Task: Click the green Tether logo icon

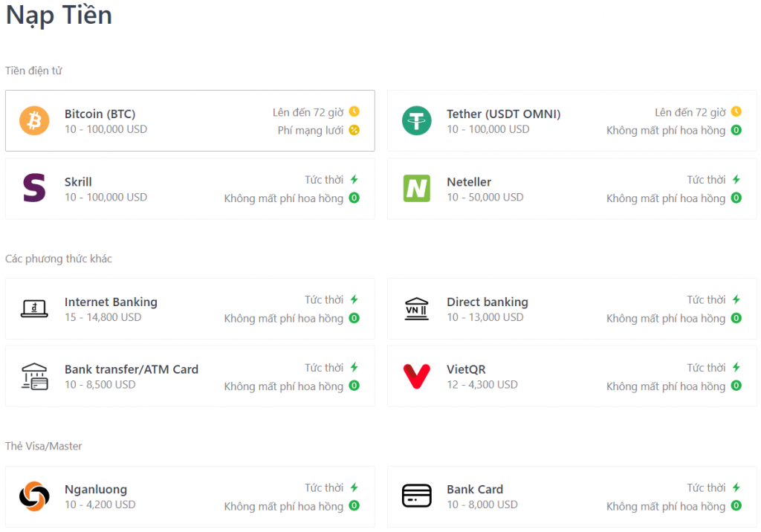Action: coord(416,120)
